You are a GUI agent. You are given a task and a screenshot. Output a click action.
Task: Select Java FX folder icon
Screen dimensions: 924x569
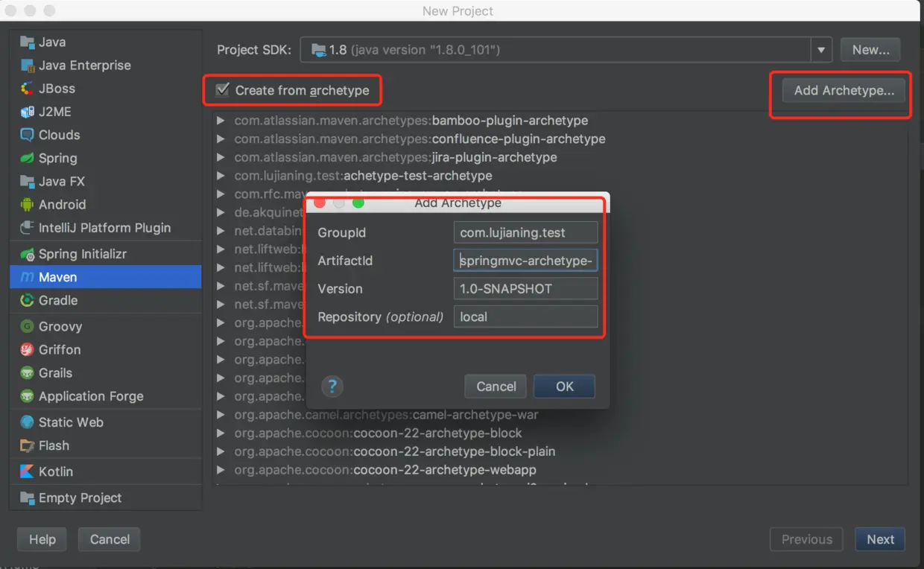tap(28, 181)
